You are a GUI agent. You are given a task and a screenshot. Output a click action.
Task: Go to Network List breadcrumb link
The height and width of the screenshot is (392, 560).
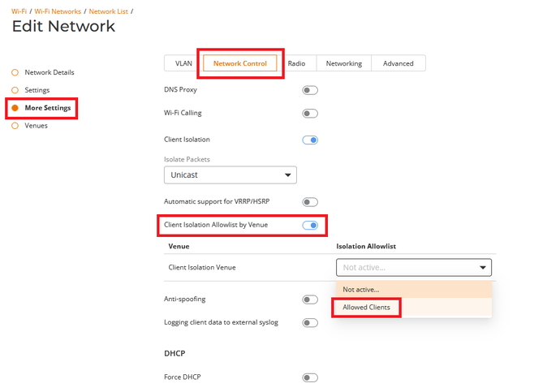[x=109, y=11]
